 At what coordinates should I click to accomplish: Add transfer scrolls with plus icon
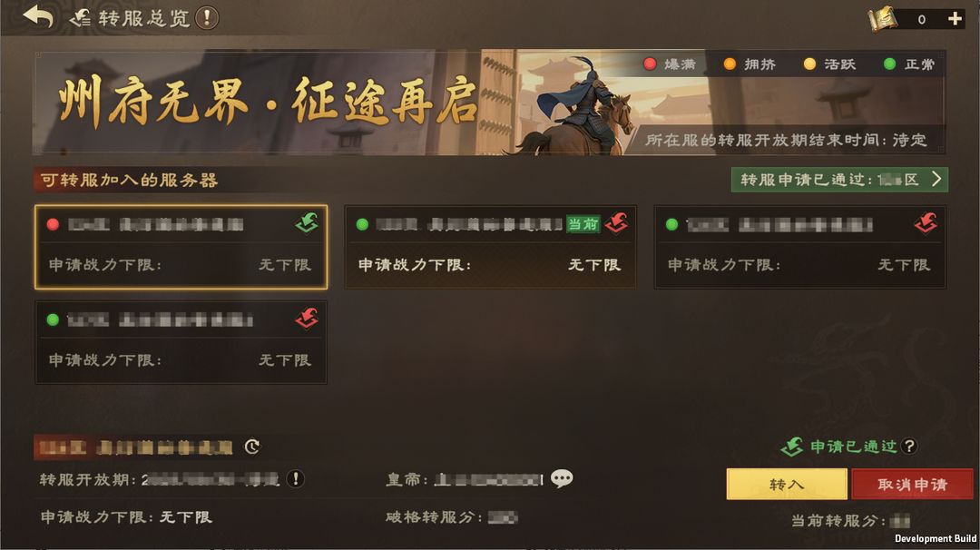[x=955, y=19]
